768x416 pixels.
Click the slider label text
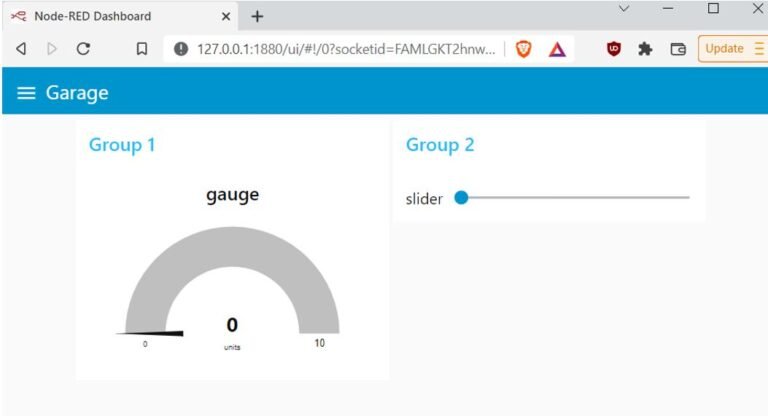[x=424, y=199]
